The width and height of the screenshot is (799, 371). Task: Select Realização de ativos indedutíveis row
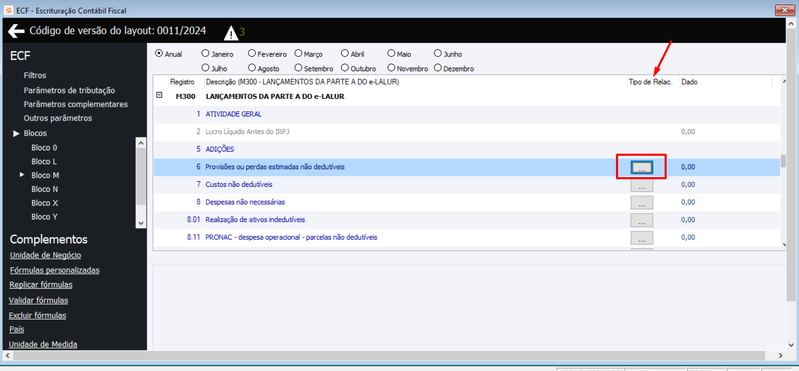pyautogui.click(x=467, y=220)
